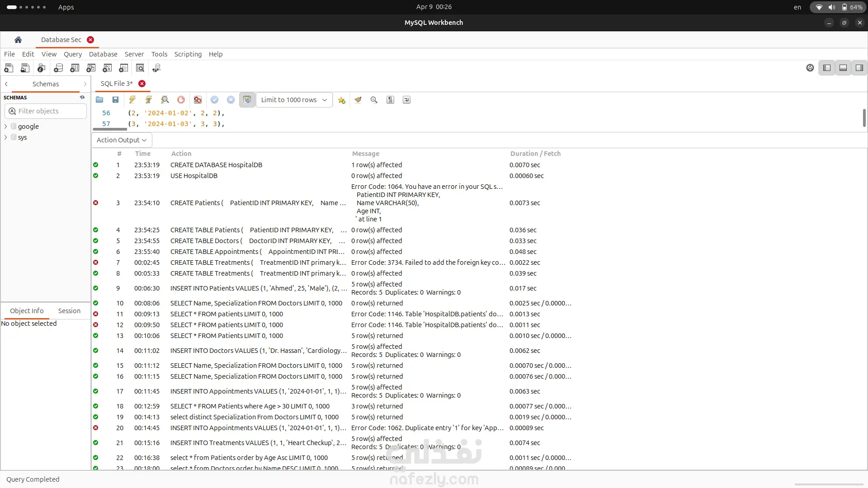
Task: Open a script file in this editor
Action: click(99, 100)
